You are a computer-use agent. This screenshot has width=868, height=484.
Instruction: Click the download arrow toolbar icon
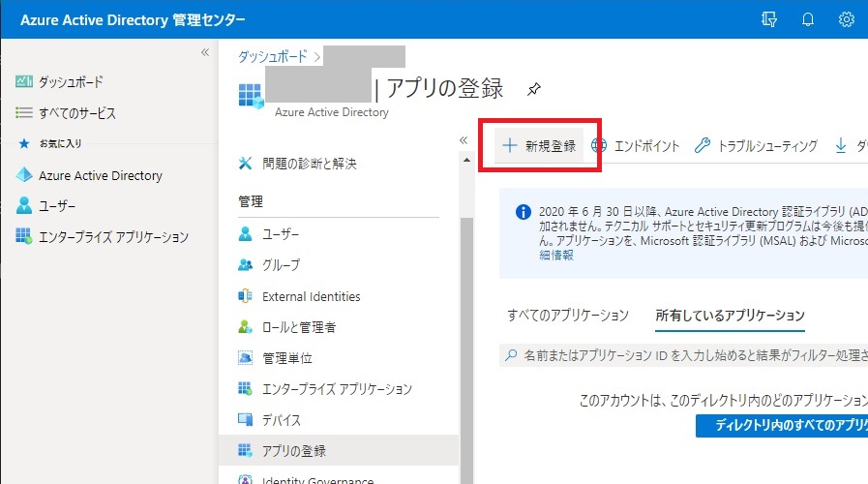click(840, 145)
